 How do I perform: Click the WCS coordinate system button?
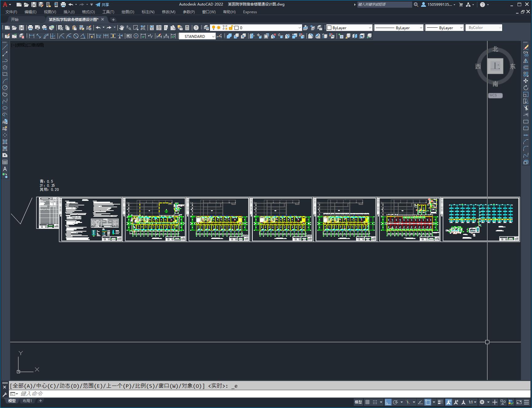point(495,95)
